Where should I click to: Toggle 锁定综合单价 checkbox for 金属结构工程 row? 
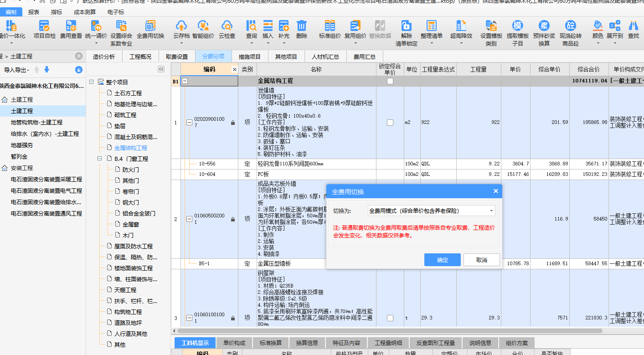(390, 81)
